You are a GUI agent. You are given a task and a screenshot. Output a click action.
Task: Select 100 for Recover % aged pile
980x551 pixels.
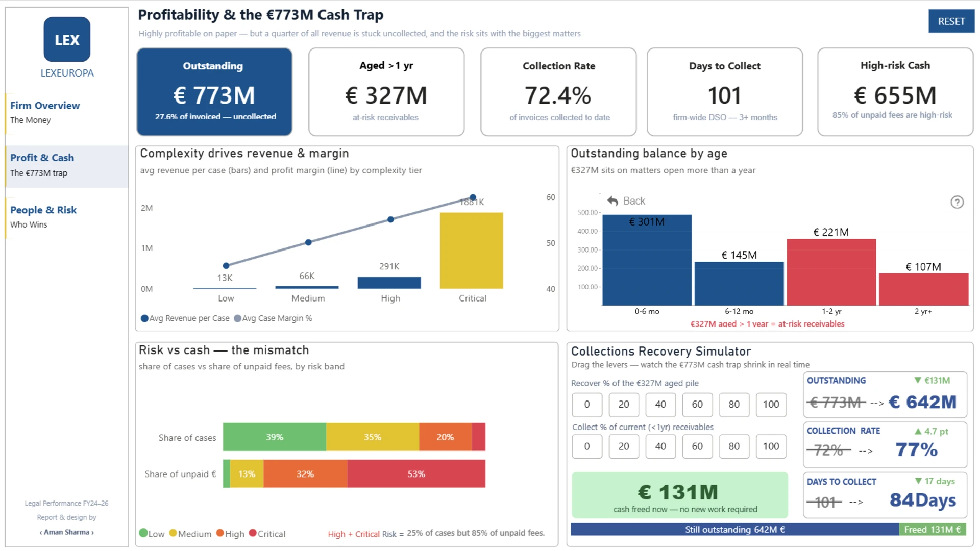(x=771, y=405)
